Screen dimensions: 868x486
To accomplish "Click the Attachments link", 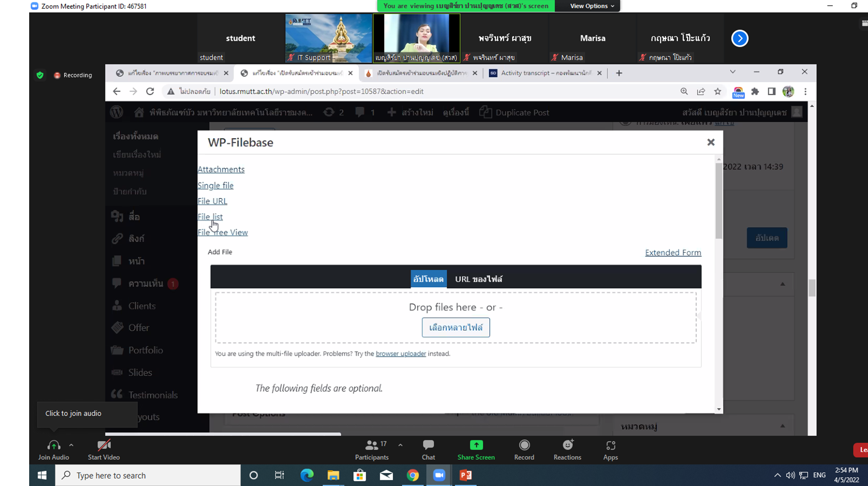I will point(221,169).
